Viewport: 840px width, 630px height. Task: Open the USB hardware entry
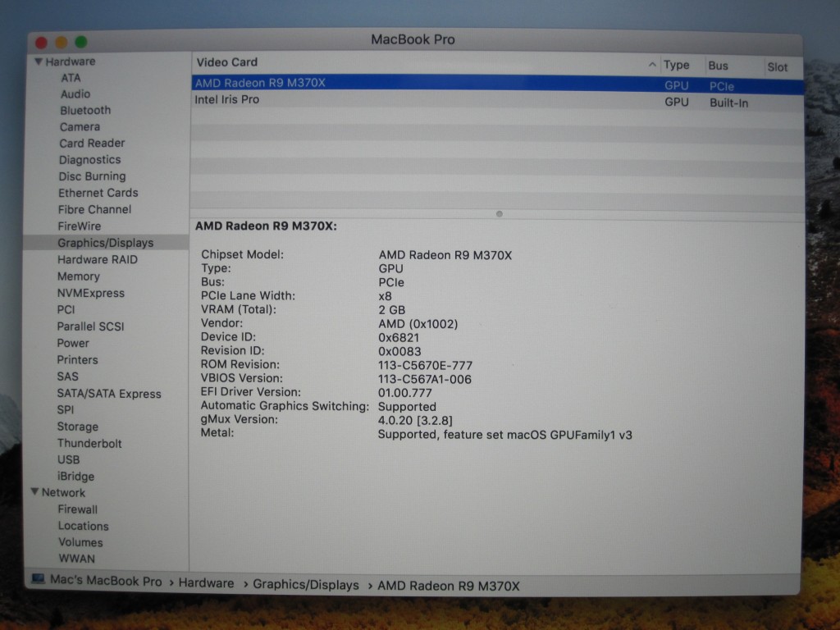coord(69,459)
